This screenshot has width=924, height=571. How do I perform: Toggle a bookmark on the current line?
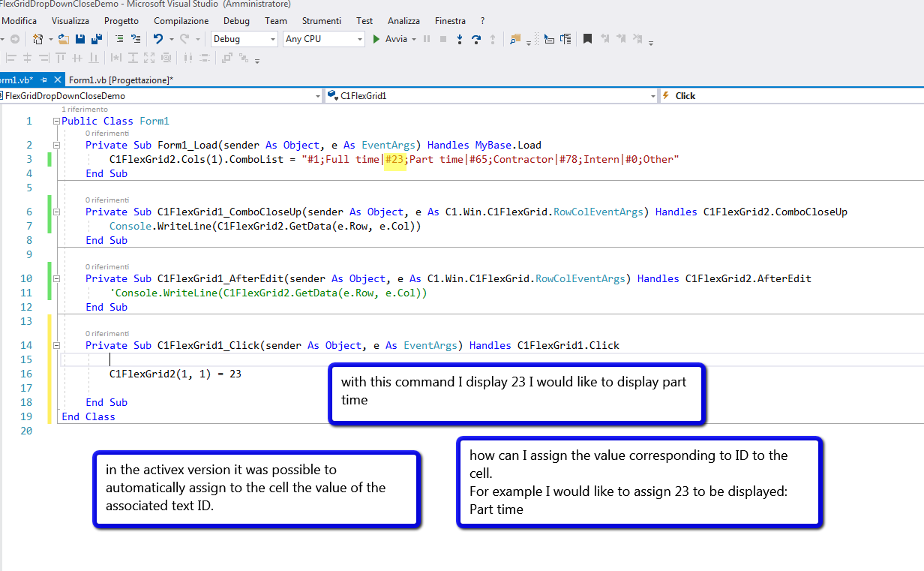[587, 39]
